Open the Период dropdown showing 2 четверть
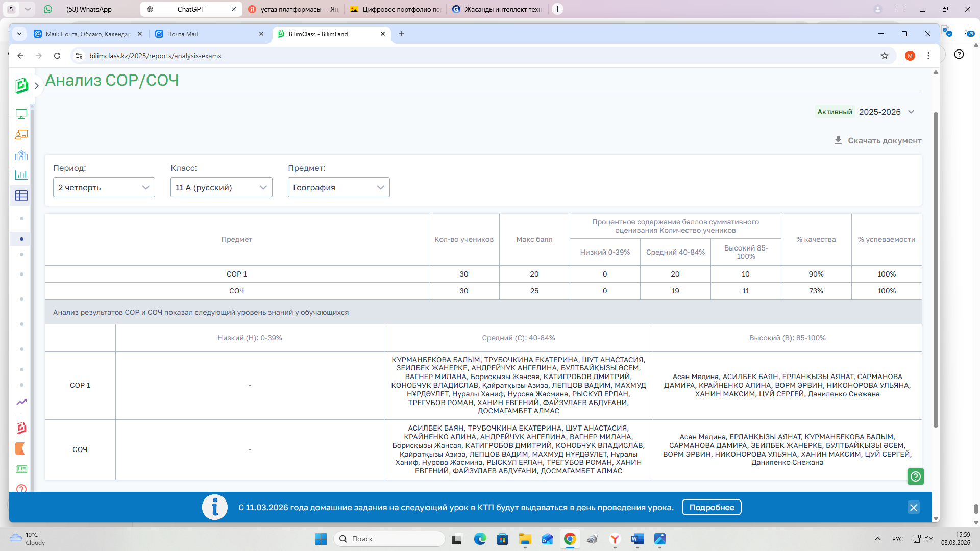The width and height of the screenshot is (980, 551). (104, 187)
